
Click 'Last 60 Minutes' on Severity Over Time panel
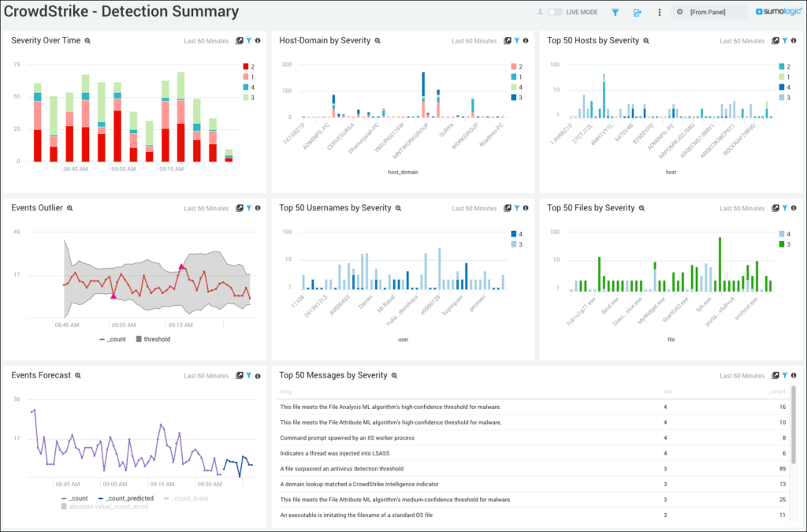[x=206, y=41]
